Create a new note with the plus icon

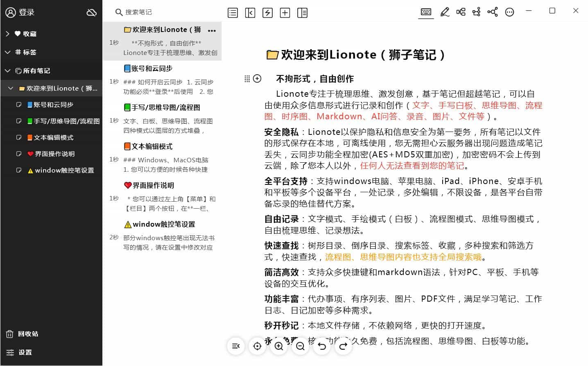(x=285, y=13)
